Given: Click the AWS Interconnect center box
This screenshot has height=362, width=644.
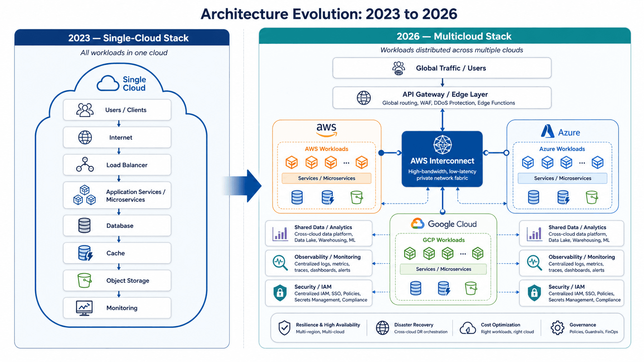Looking at the screenshot, I should coord(442,159).
